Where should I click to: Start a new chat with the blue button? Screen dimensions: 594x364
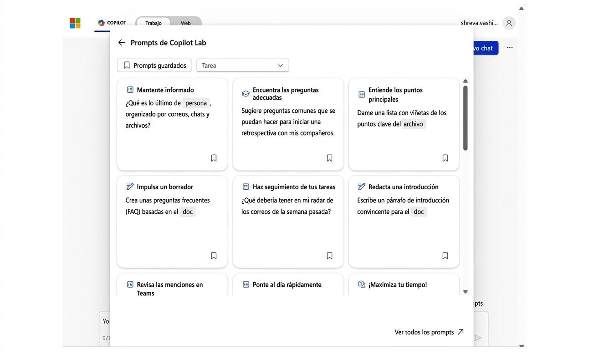(x=486, y=48)
